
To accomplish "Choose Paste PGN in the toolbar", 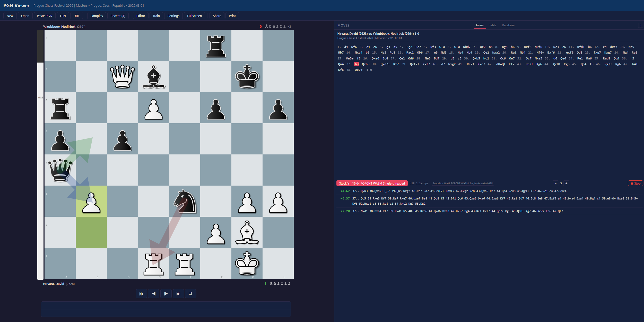I will pyautogui.click(x=45, y=16).
